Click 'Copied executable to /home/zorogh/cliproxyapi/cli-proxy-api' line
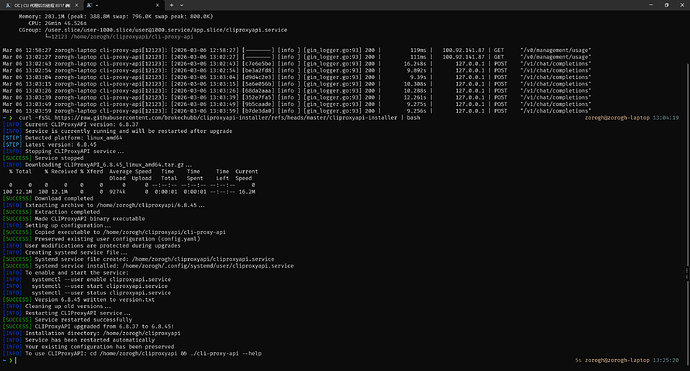The height and width of the screenshot is (371, 690). 114,232
